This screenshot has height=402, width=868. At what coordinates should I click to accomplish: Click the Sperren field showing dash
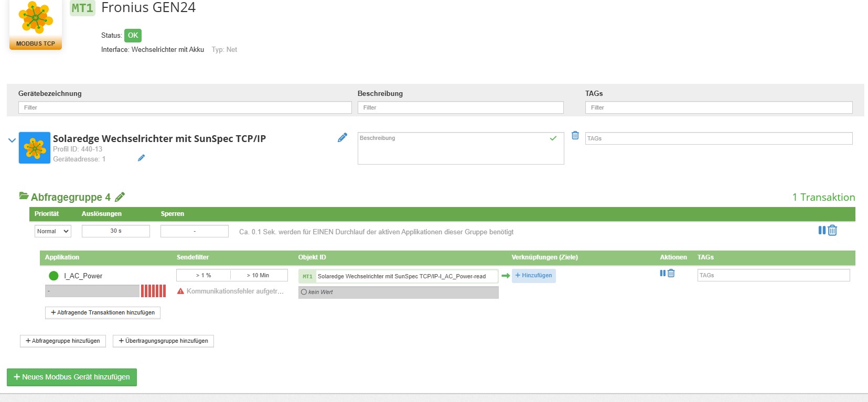click(x=195, y=231)
